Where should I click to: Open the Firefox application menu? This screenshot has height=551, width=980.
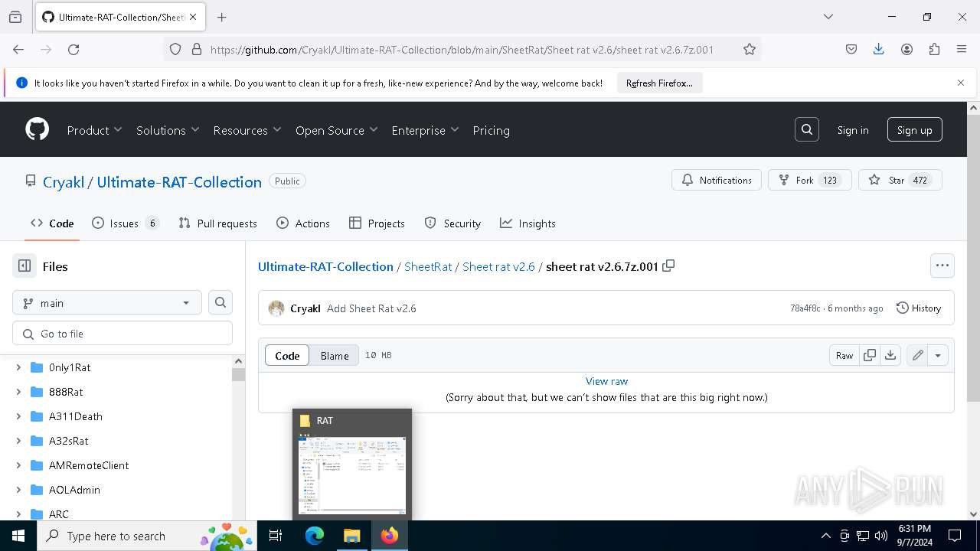tap(962, 49)
